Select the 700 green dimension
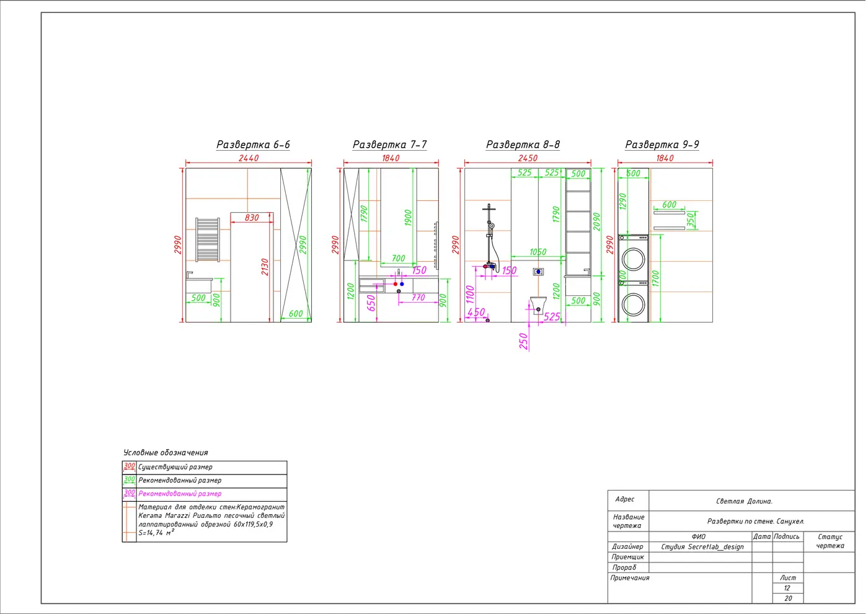 tap(398, 258)
